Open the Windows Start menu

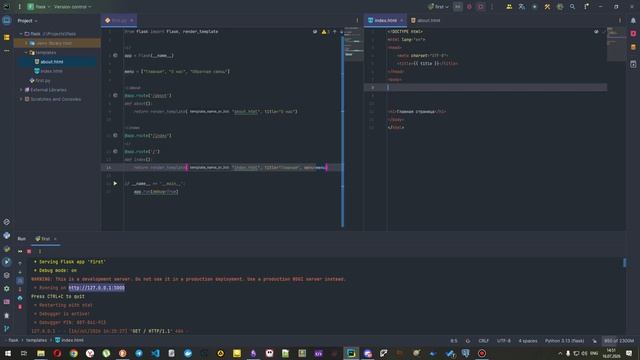[7, 353]
